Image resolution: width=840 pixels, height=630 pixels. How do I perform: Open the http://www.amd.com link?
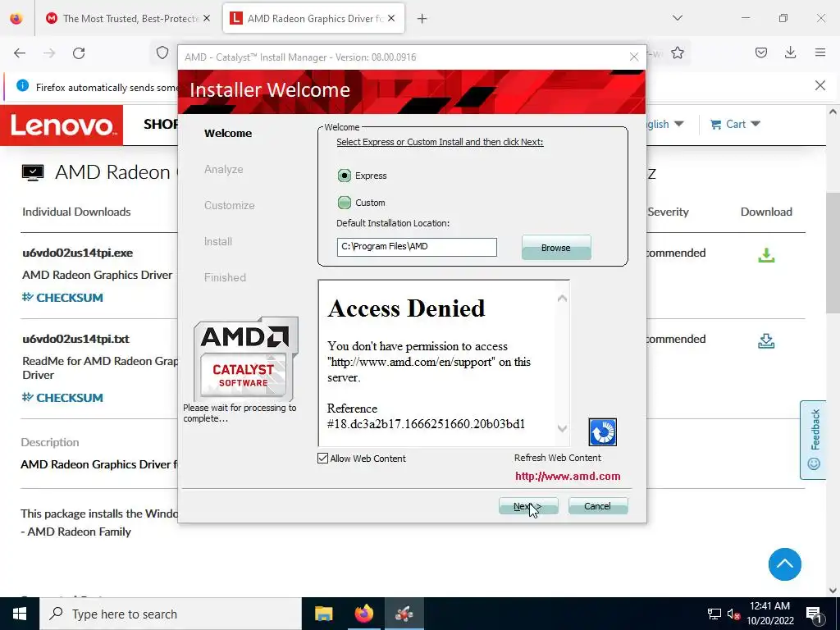(568, 477)
